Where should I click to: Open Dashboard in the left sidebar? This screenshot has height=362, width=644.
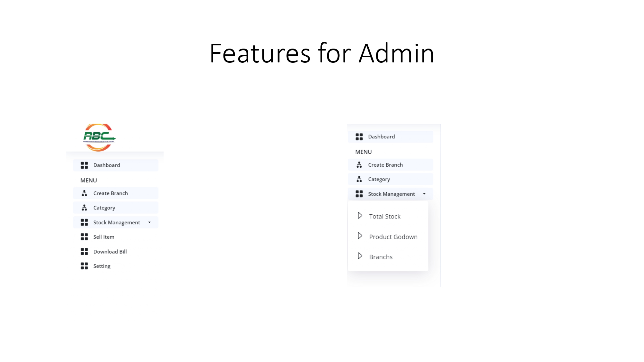tap(116, 165)
